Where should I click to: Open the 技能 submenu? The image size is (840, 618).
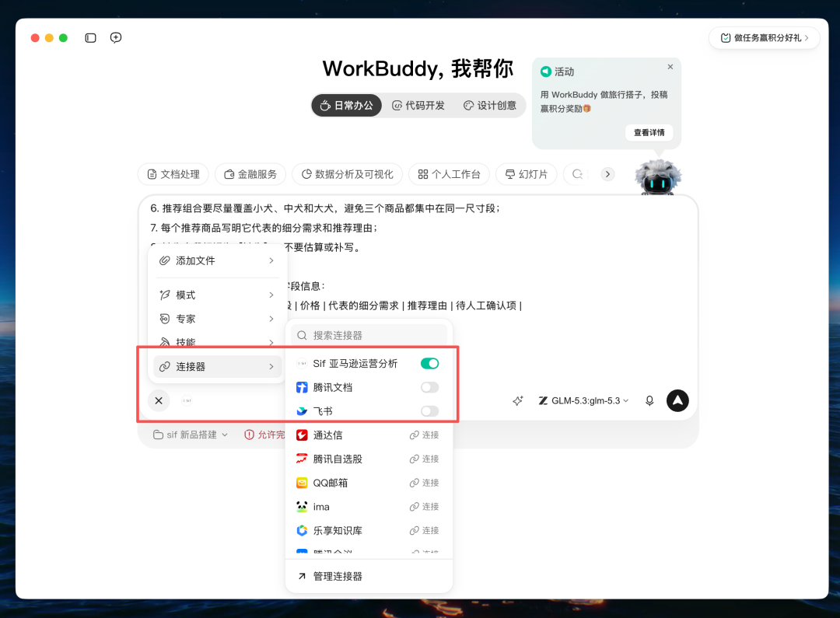[x=218, y=341]
